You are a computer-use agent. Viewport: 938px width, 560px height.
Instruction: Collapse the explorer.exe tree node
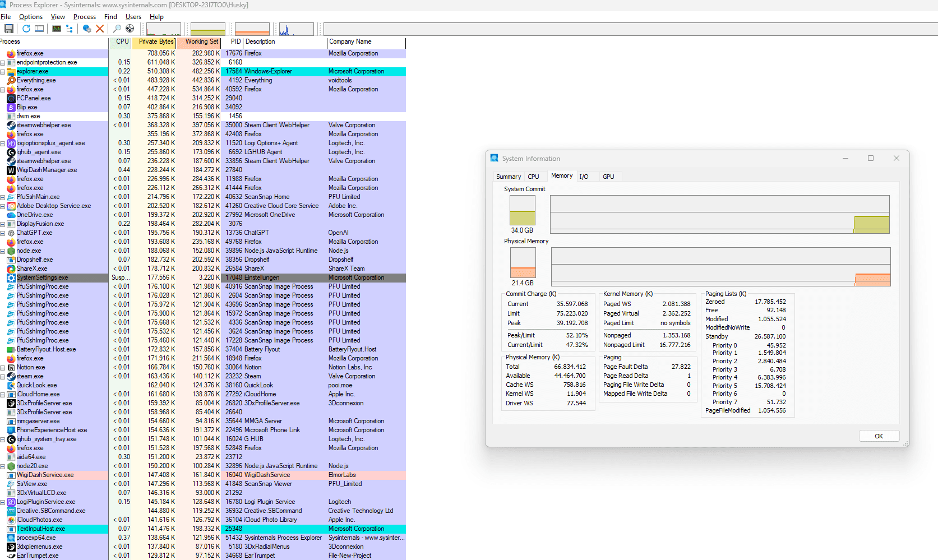(2, 72)
